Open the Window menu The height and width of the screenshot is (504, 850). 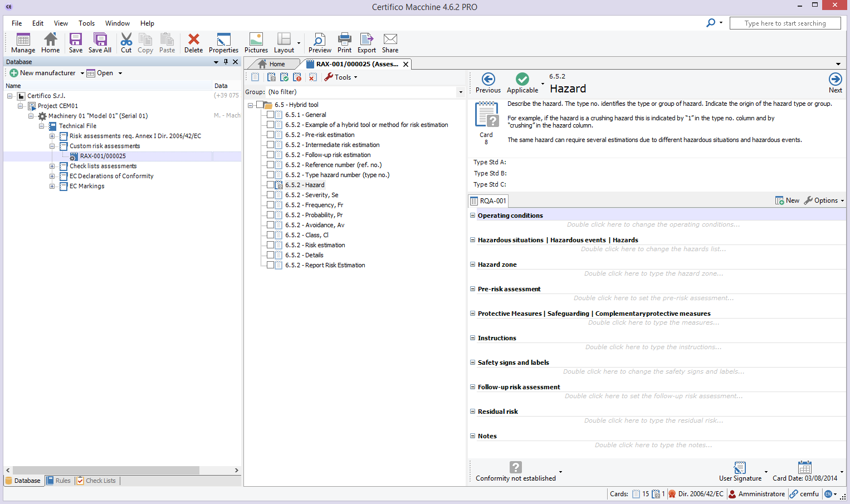pos(118,23)
